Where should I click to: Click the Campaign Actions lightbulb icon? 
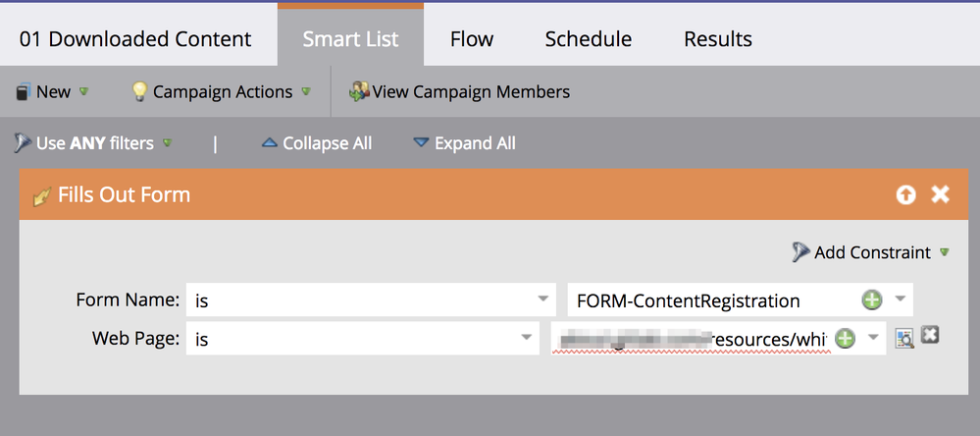139,92
